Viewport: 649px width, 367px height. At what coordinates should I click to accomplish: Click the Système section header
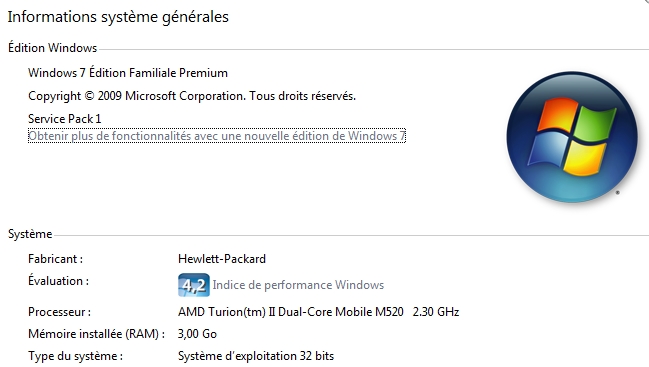click(30, 234)
